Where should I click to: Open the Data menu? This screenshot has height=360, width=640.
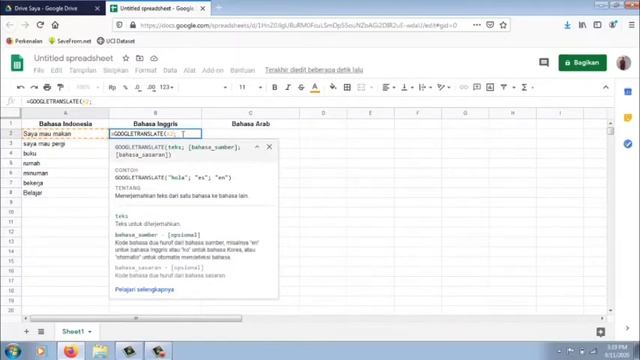pos(170,70)
